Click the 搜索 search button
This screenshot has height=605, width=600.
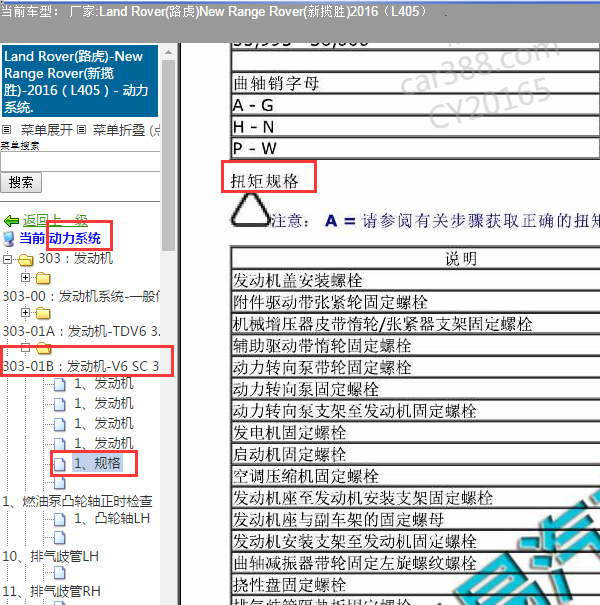(x=21, y=183)
